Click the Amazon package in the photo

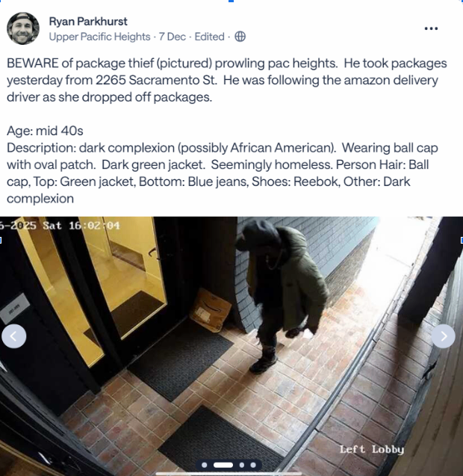coord(211,310)
